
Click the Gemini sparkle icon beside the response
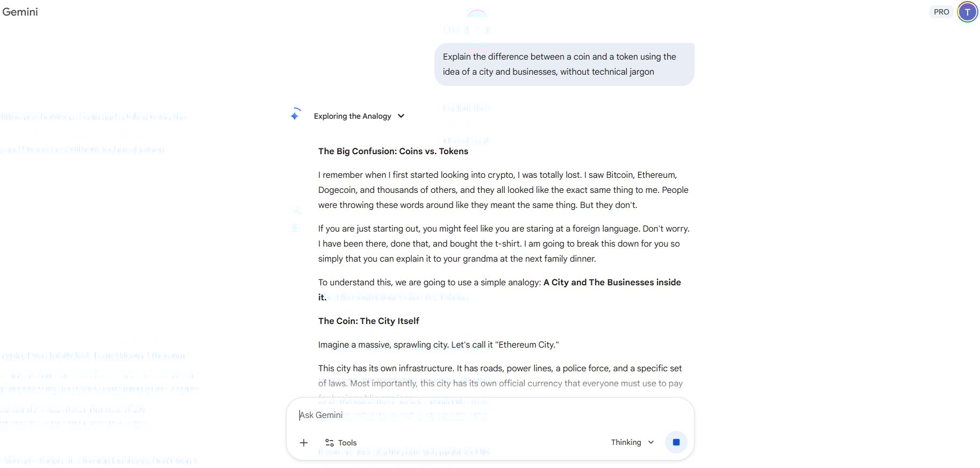[295, 115]
